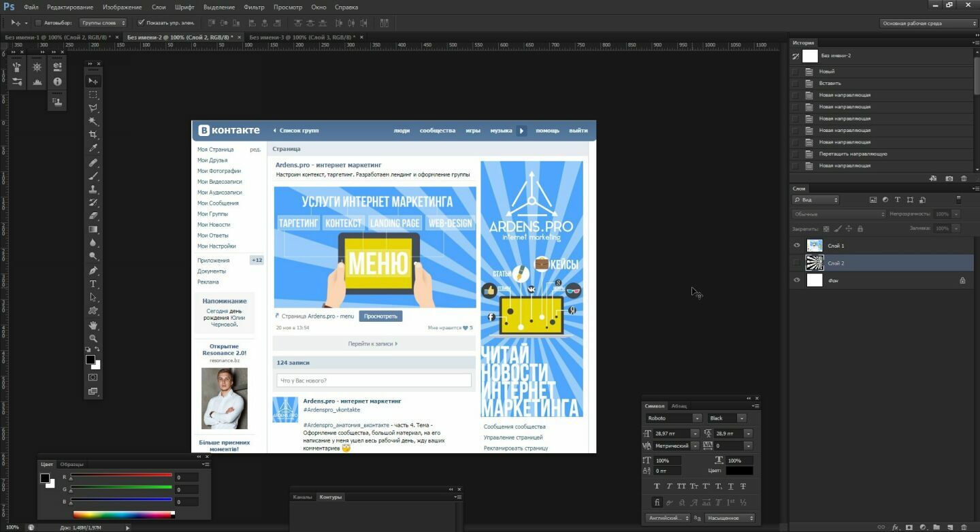This screenshot has height=532, width=980.
Task: Open the Black font style dropdown
Action: (x=741, y=418)
